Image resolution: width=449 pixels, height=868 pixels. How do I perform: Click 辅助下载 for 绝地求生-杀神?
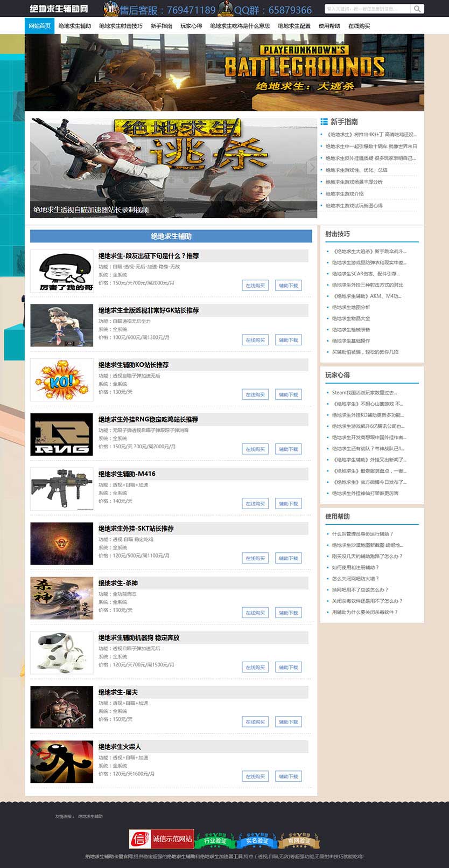coord(289,613)
